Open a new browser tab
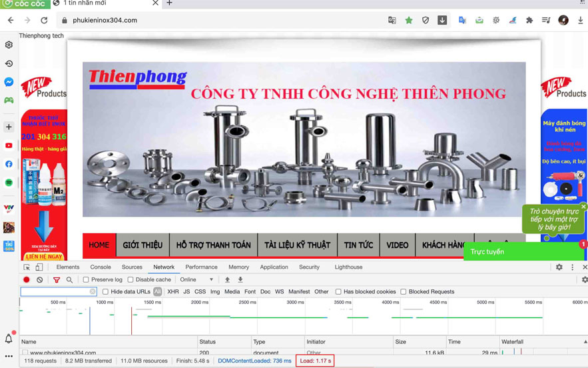 (170, 3)
